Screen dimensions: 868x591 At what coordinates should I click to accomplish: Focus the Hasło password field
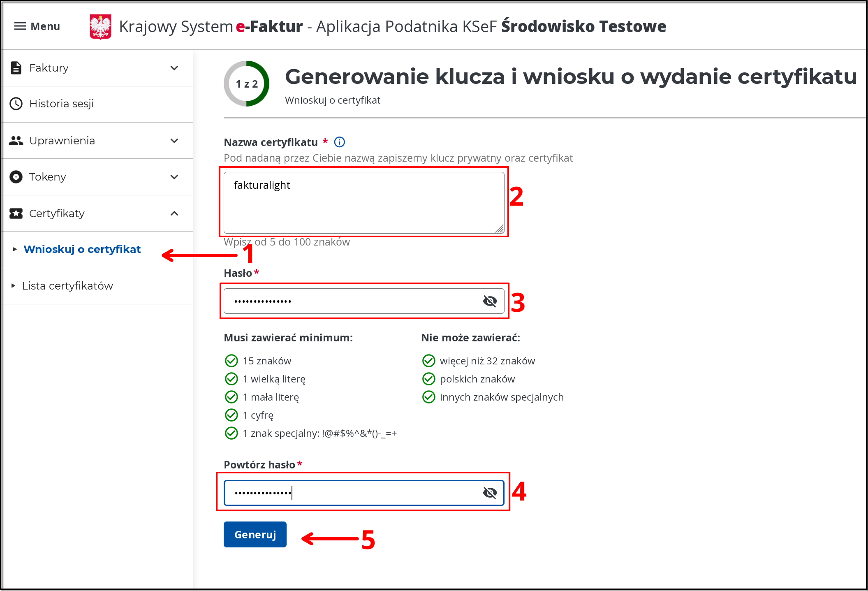(354, 301)
